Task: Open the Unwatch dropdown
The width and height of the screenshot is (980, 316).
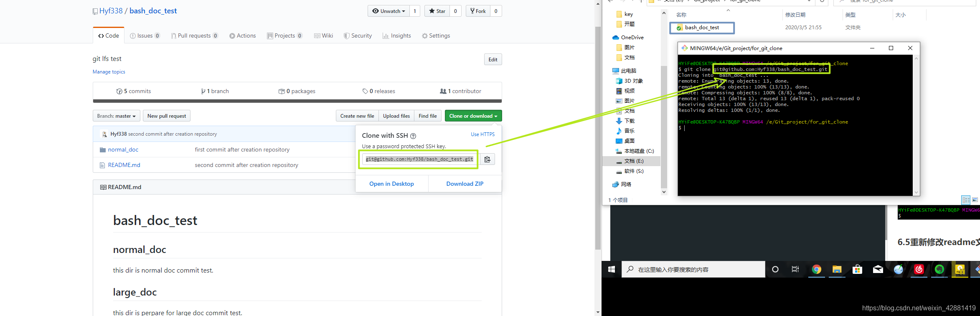Action: click(x=388, y=11)
